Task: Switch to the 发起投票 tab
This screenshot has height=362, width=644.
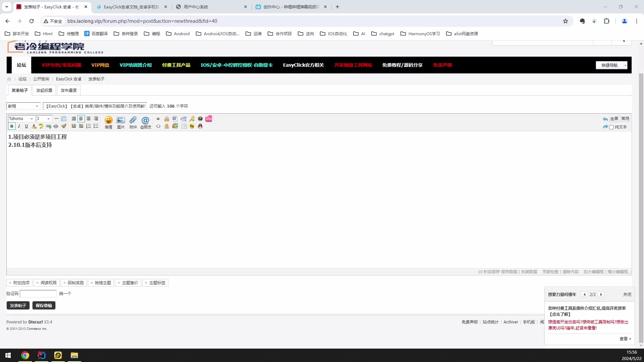Action: [x=44, y=90]
